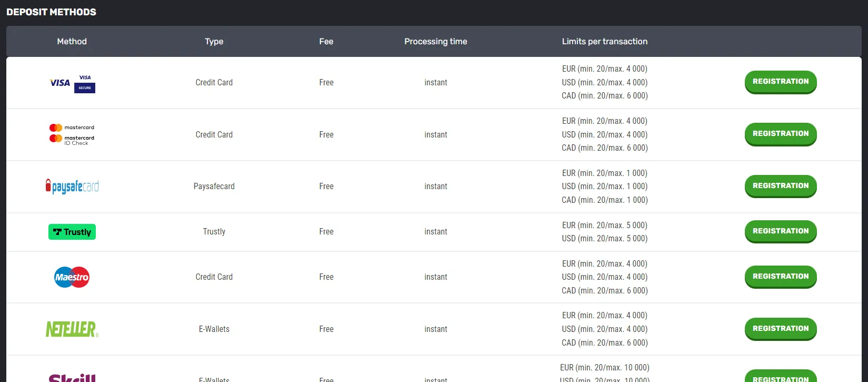The height and width of the screenshot is (382, 868).
Task: Select Registration beside Neteller
Action: coord(781,329)
